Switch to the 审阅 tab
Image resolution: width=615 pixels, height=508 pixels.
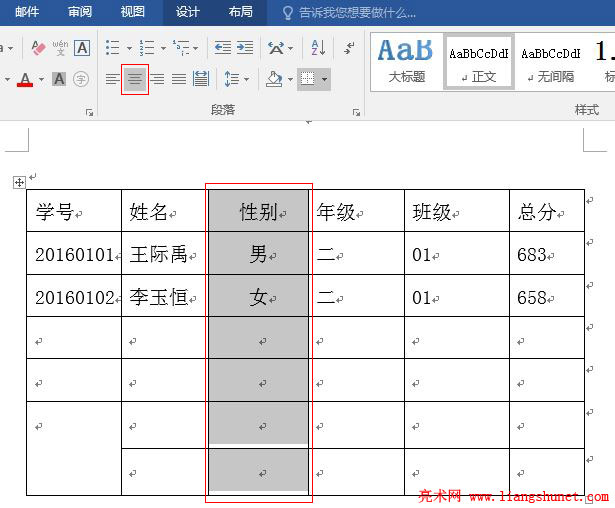click(x=80, y=12)
